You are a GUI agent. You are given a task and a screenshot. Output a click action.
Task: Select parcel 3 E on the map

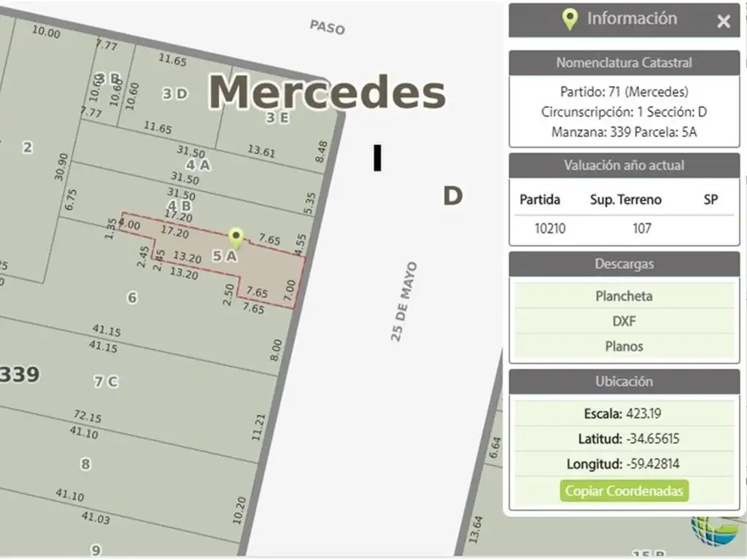click(x=276, y=118)
